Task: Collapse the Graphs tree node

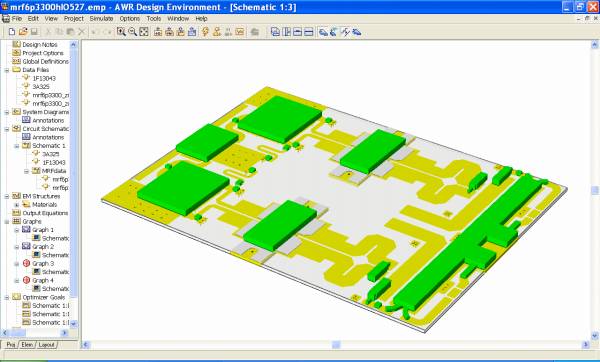Action: pos(7,222)
